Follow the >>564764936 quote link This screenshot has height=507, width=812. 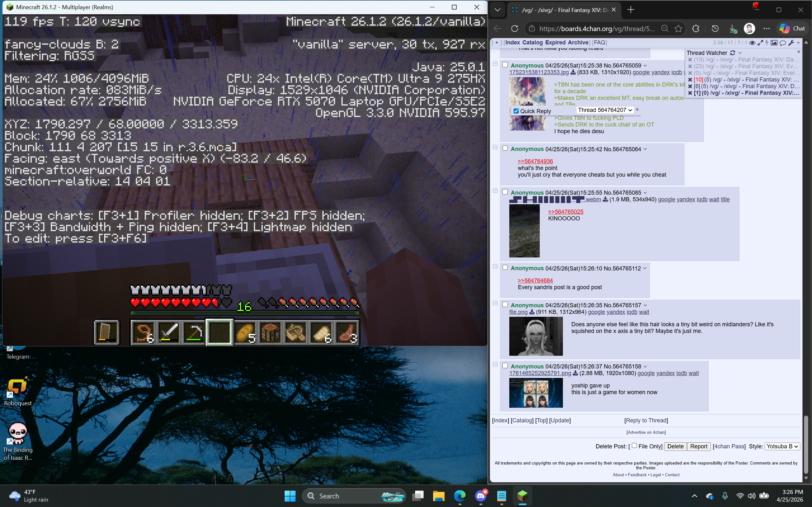coord(535,161)
